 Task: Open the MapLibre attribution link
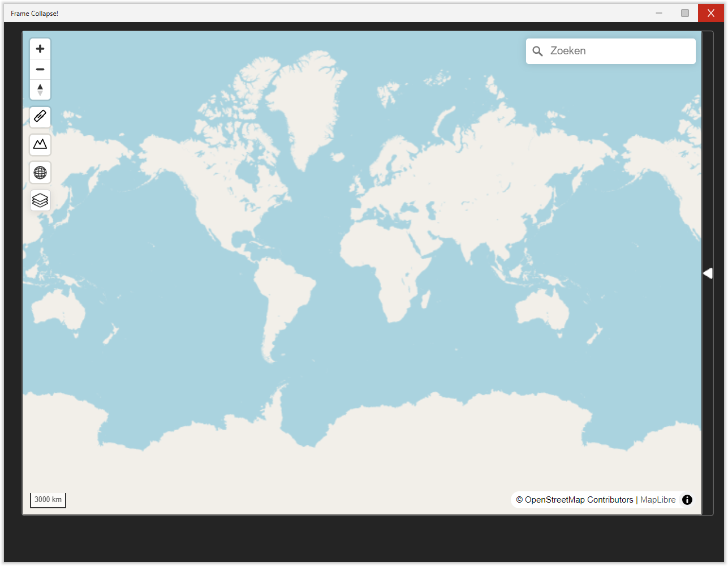tap(658, 500)
